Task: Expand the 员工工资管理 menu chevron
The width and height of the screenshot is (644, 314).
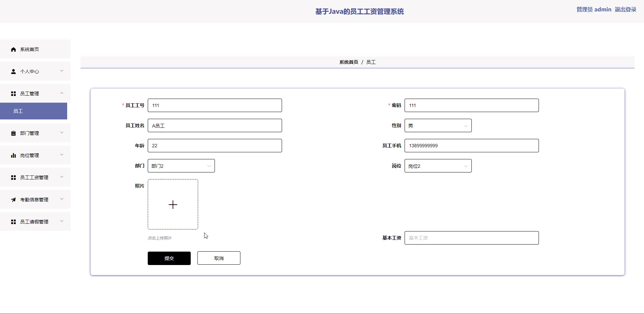Action: coord(62,177)
